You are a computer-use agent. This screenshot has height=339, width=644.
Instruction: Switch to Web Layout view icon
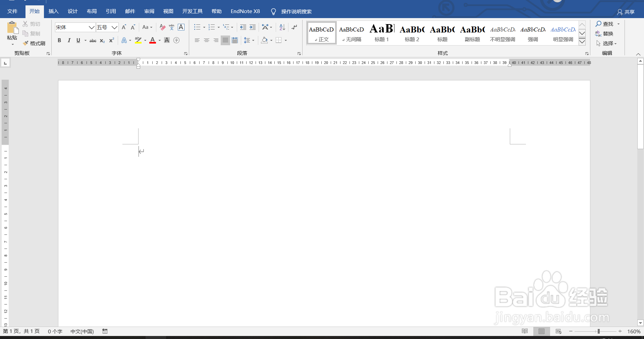click(558, 331)
